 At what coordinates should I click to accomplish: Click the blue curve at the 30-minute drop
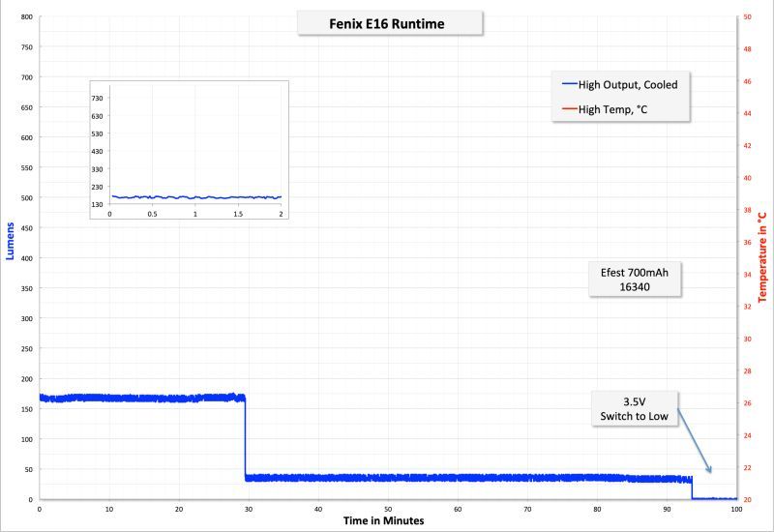[246, 439]
